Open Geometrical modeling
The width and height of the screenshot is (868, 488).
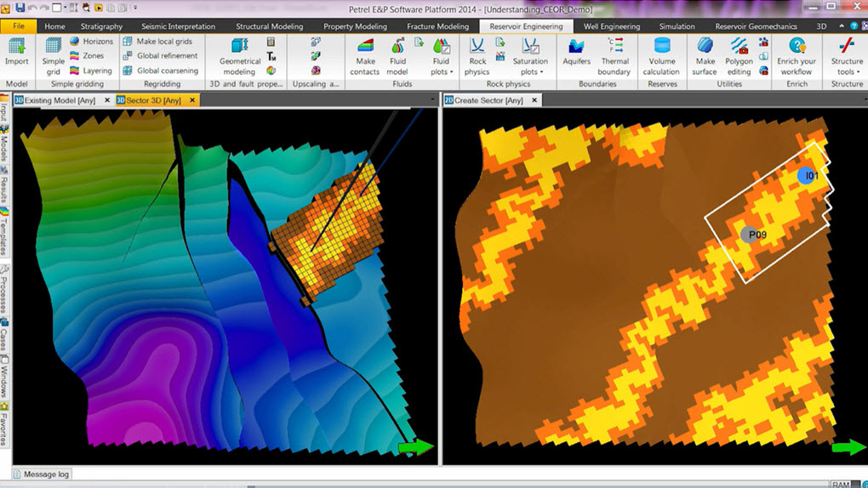coord(240,56)
